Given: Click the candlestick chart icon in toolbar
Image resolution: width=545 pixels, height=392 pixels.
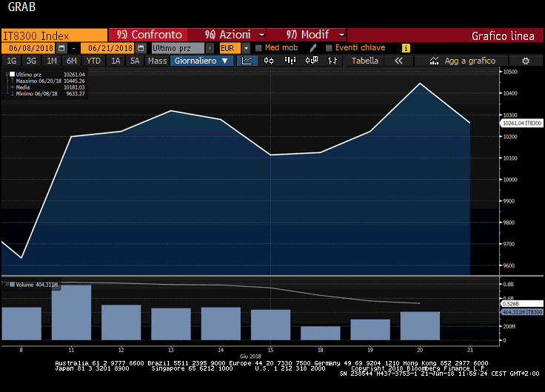Looking at the screenshot, I should (268, 61).
